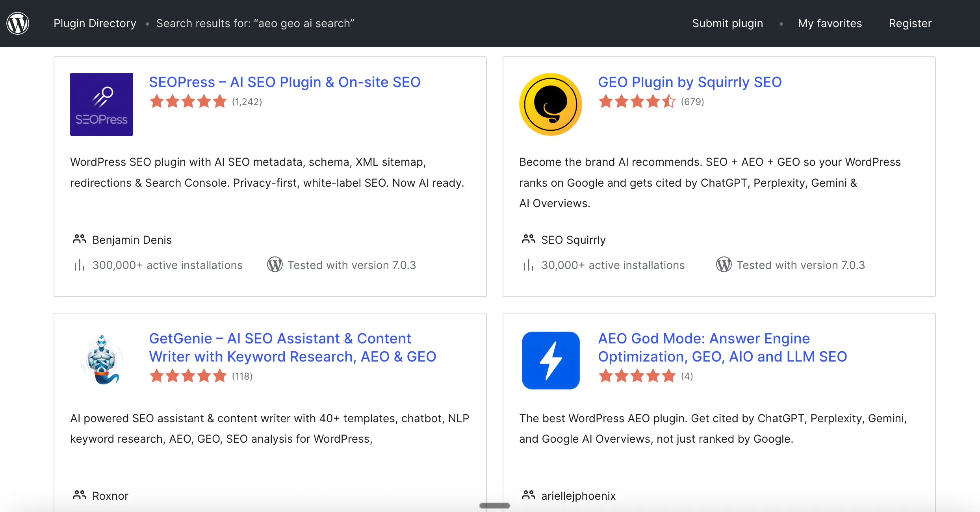This screenshot has height=512, width=980.
Task: Click the Register link
Action: coord(910,23)
